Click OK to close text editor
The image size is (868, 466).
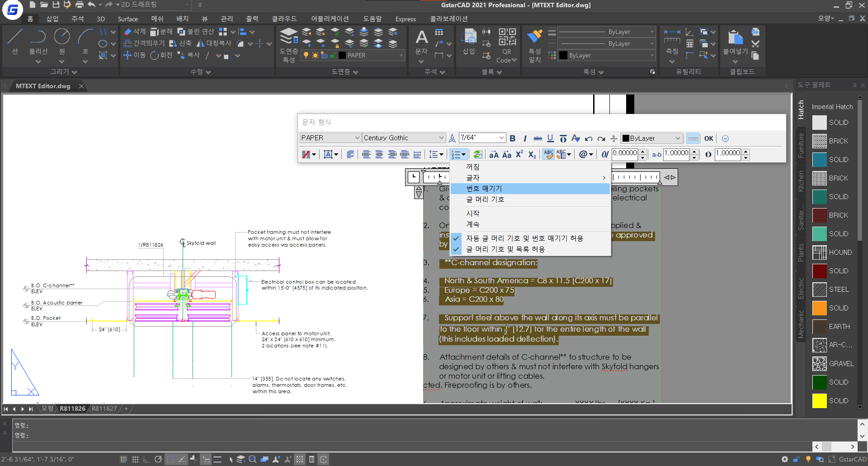click(x=708, y=138)
